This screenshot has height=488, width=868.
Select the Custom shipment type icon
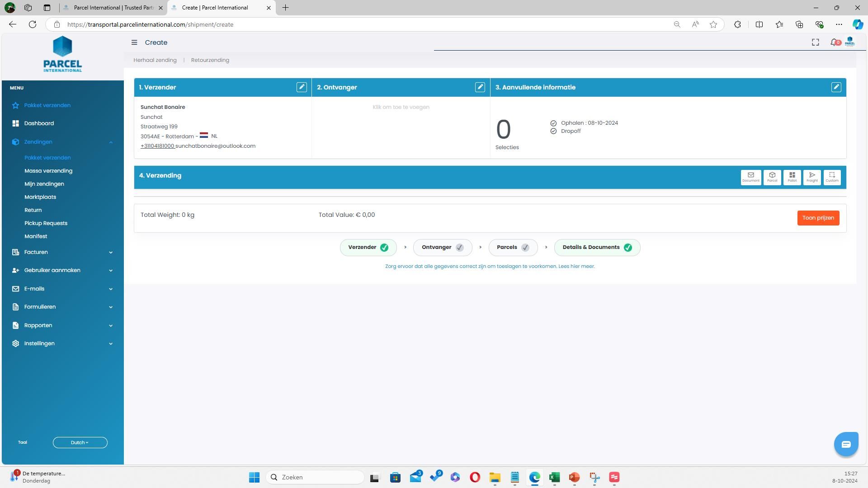831,177
